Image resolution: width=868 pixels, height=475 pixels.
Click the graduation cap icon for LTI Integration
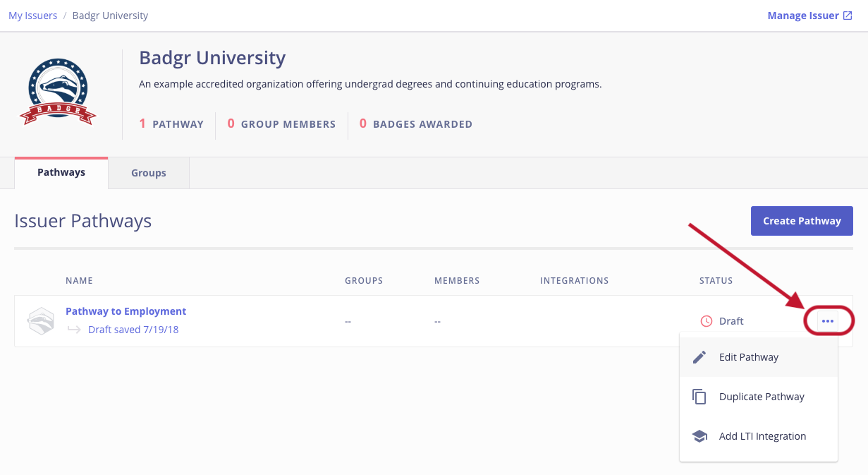[x=699, y=436]
